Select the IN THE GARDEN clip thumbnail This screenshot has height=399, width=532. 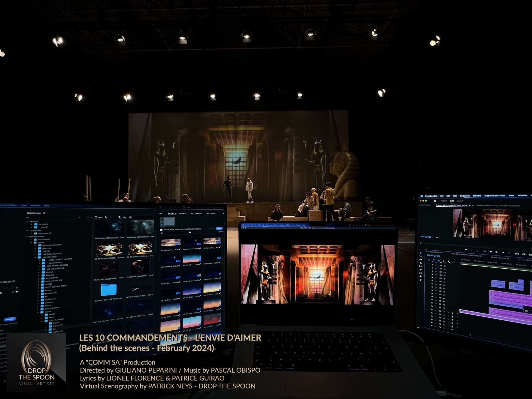click(x=139, y=289)
